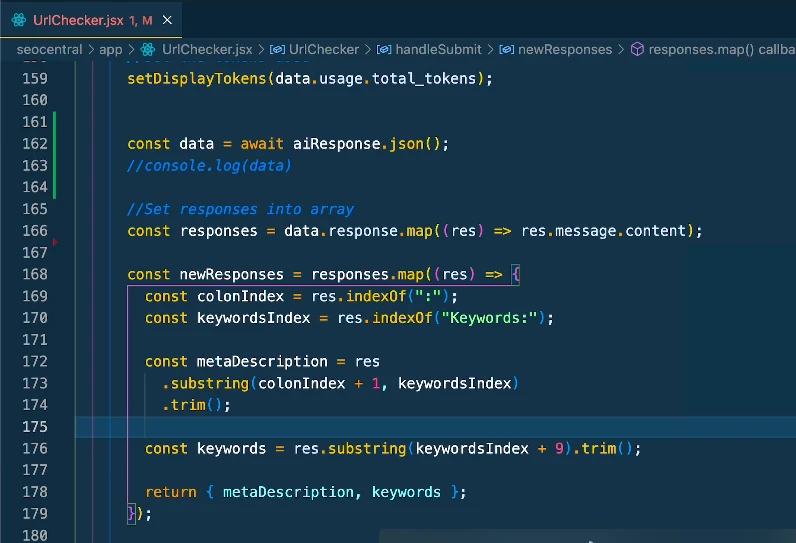
Task: Open the newResponses breadcrumb label
Action: point(565,49)
